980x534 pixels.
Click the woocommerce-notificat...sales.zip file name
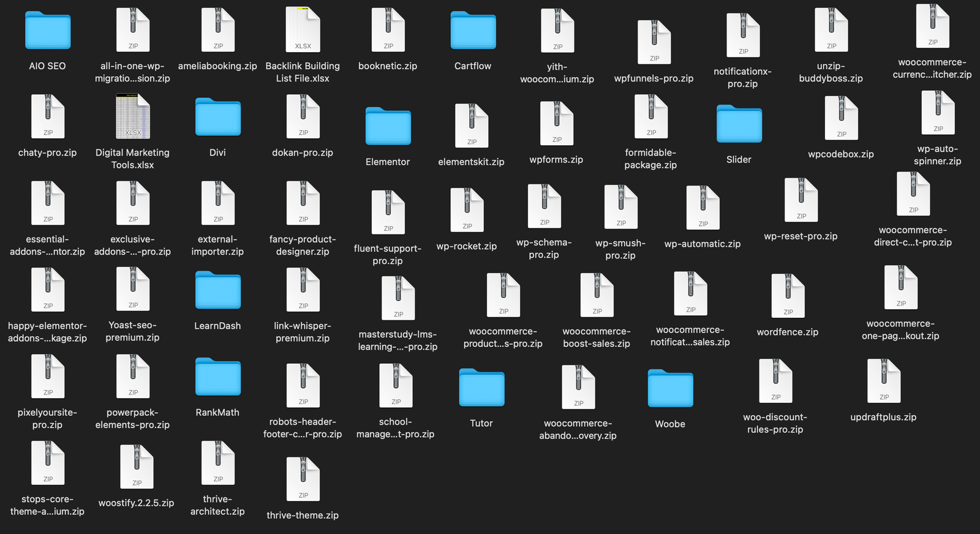(x=690, y=336)
